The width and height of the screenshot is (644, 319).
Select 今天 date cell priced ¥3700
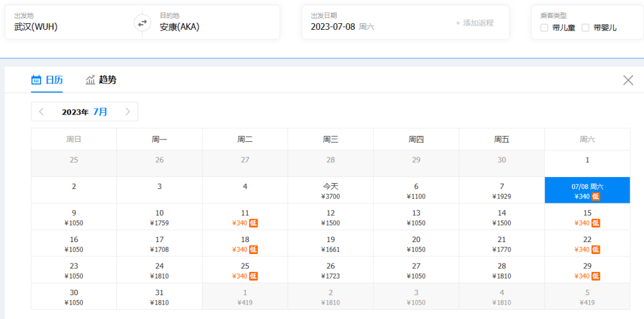point(330,191)
